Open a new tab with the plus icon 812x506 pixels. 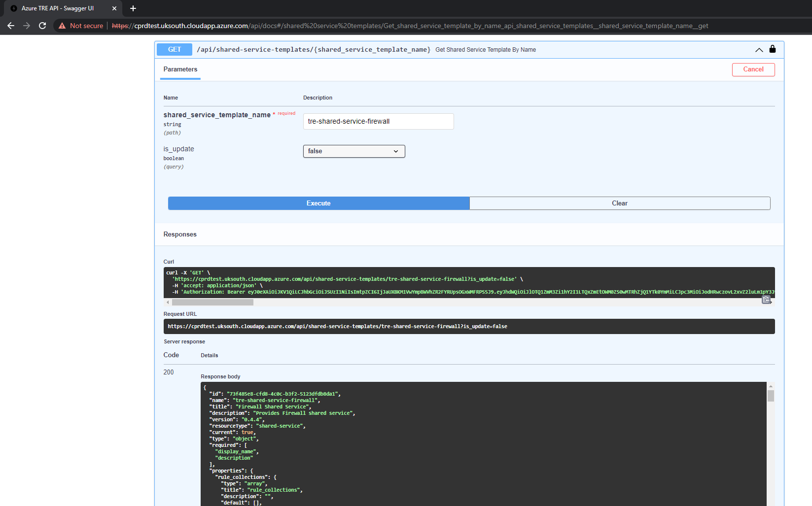point(133,8)
